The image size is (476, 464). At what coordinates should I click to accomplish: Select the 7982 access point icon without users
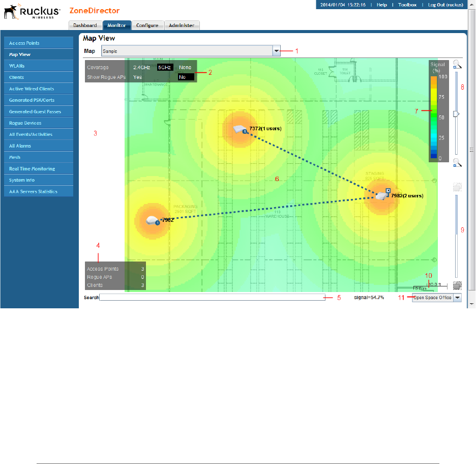click(153, 220)
